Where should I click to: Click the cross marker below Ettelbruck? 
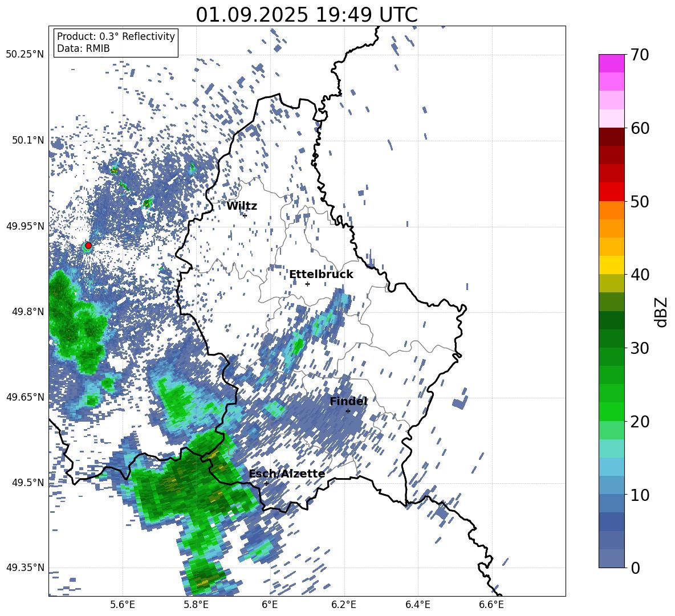click(x=307, y=284)
